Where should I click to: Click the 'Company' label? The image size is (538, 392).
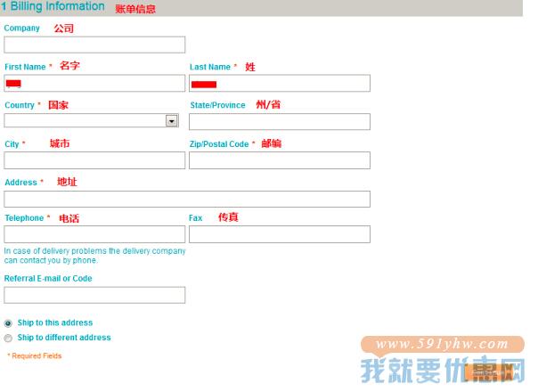click(x=21, y=29)
